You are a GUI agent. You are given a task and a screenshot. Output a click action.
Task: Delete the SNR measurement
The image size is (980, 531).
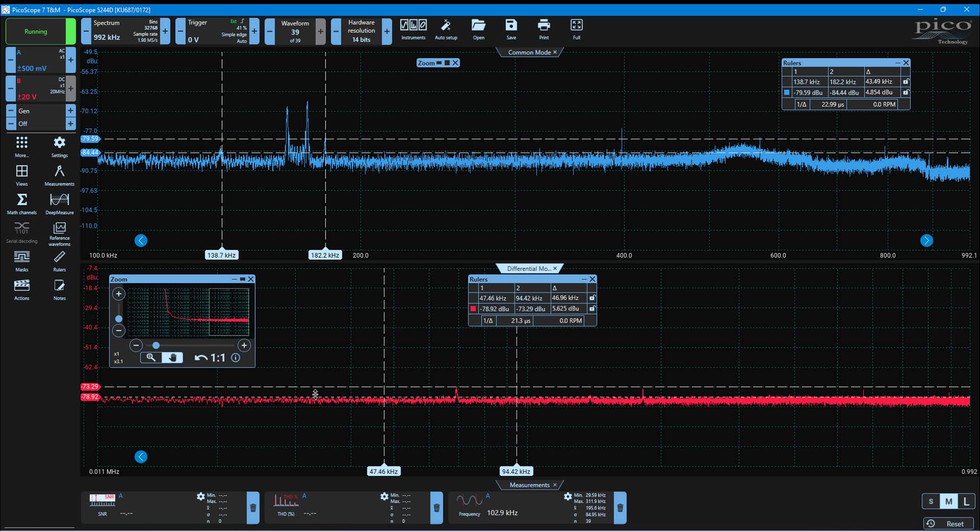[253, 508]
